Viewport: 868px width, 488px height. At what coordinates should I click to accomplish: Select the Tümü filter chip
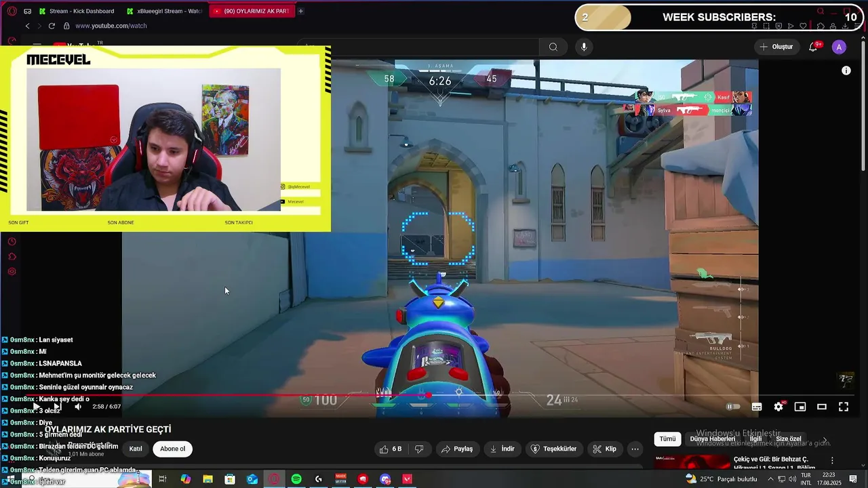click(x=668, y=439)
